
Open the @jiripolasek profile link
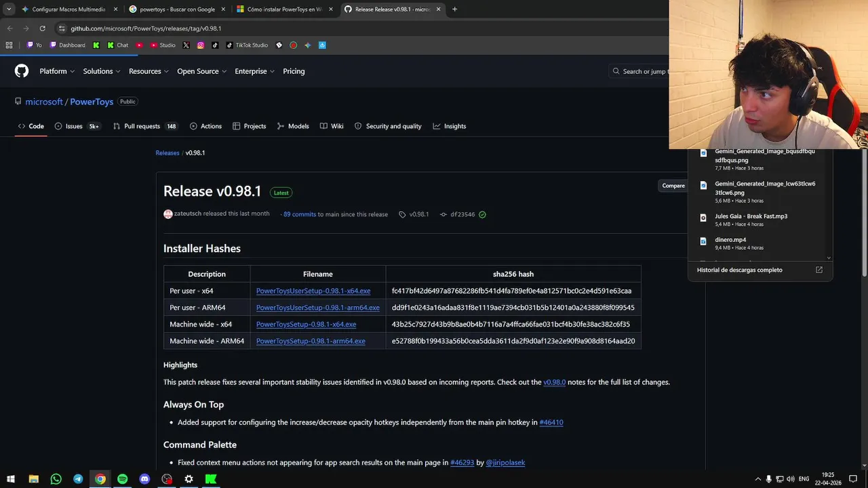[x=505, y=462]
